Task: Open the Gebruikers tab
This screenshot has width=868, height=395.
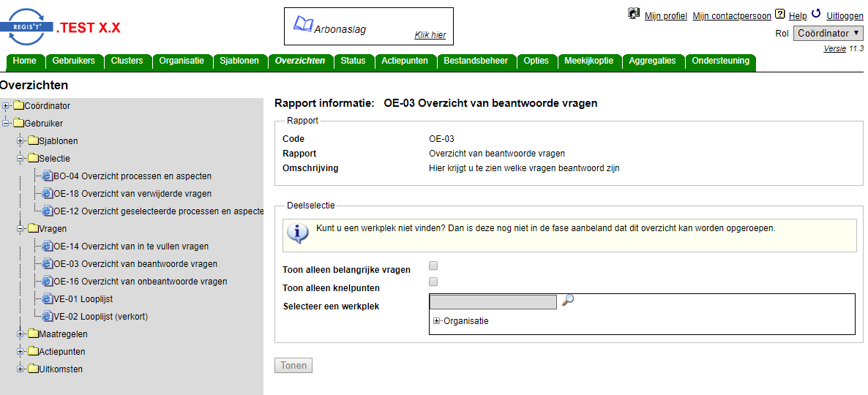Action: 74,61
